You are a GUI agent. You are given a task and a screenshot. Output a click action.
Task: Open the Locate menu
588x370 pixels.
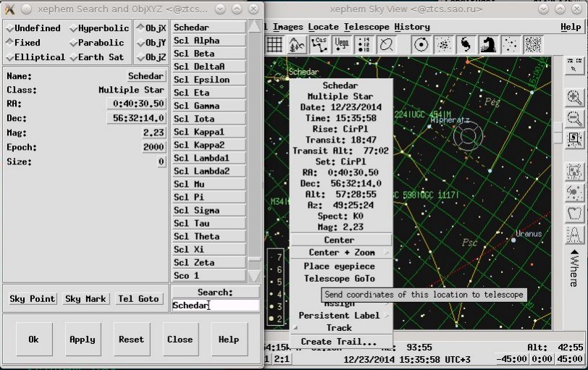(x=323, y=27)
